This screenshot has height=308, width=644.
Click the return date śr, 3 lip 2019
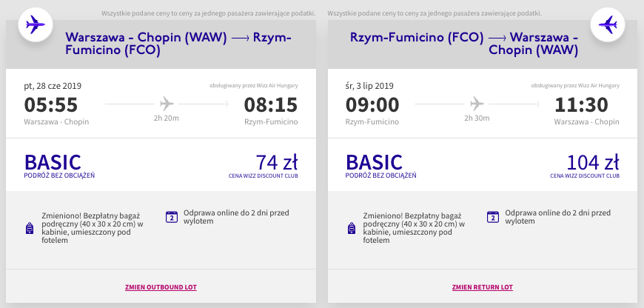[369, 86]
